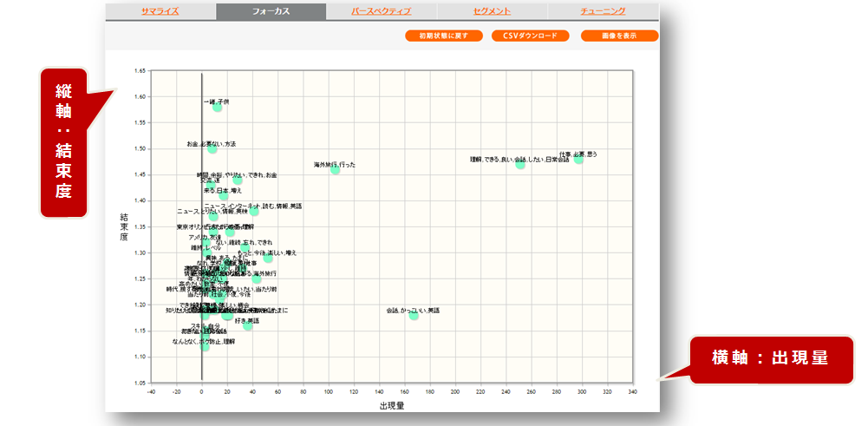Click the 海外旅行,行った label text
This screenshot has width=868, height=426.
[x=335, y=165]
